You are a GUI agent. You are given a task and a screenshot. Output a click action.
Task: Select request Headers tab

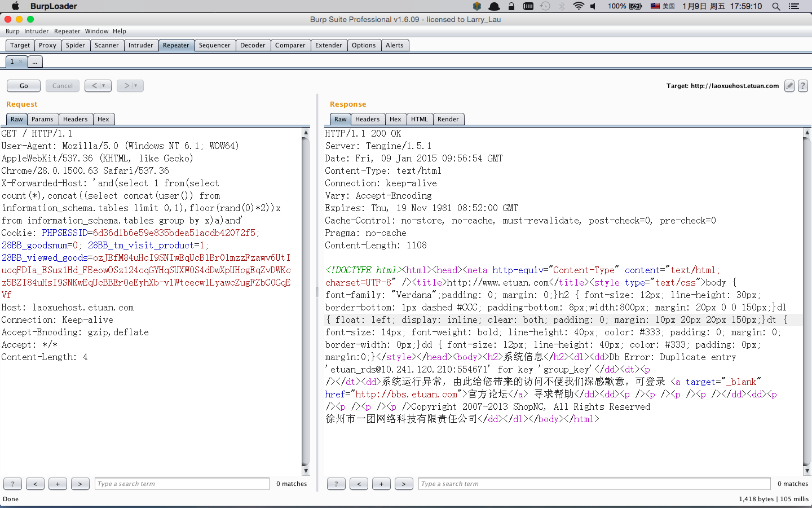[x=76, y=119]
